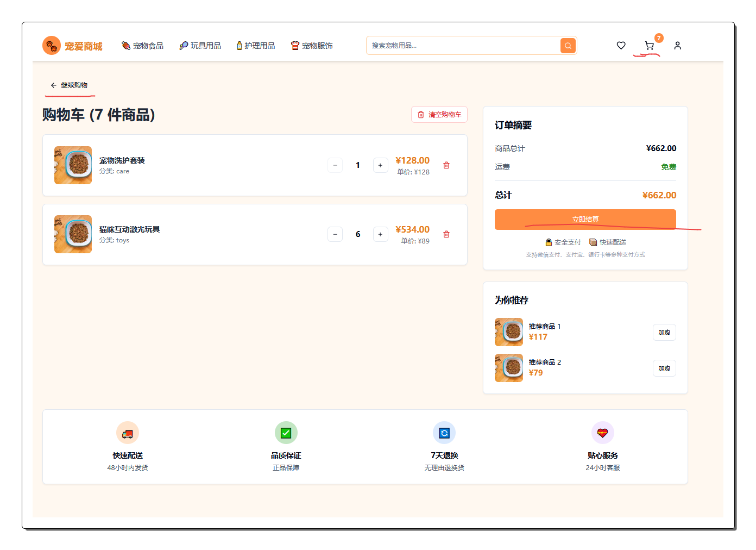The image size is (756, 550).
Task: Open the 推荐商品 1 thumbnail
Action: pyautogui.click(x=509, y=332)
